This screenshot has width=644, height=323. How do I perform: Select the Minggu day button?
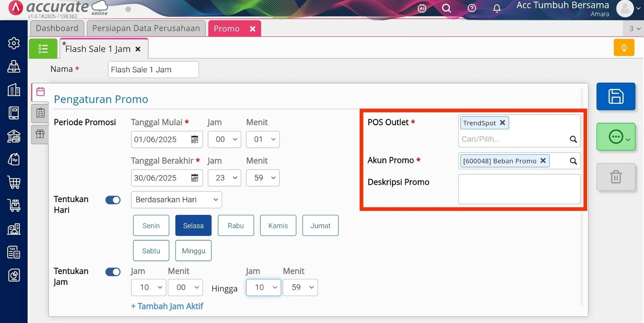(x=193, y=251)
